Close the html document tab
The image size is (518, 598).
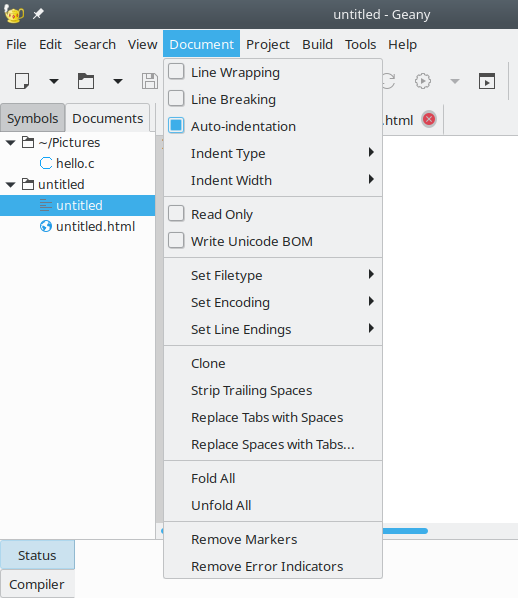click(429, 119)
